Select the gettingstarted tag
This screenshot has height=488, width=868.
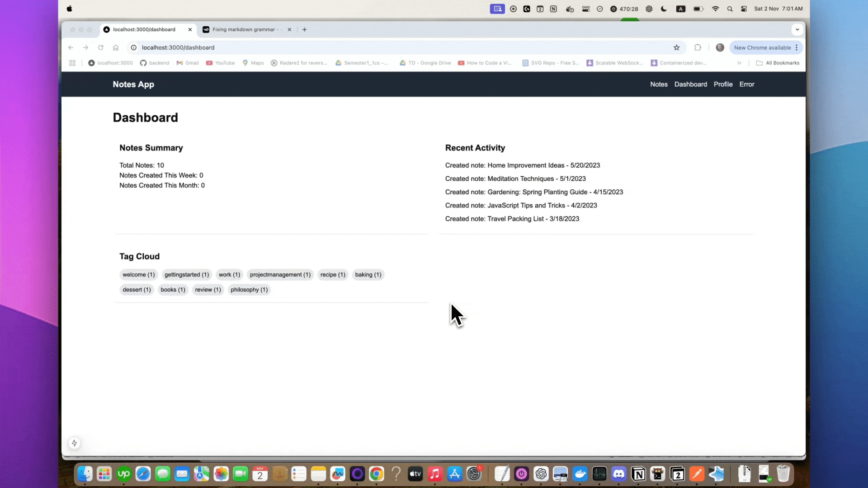tap(187, 274)
